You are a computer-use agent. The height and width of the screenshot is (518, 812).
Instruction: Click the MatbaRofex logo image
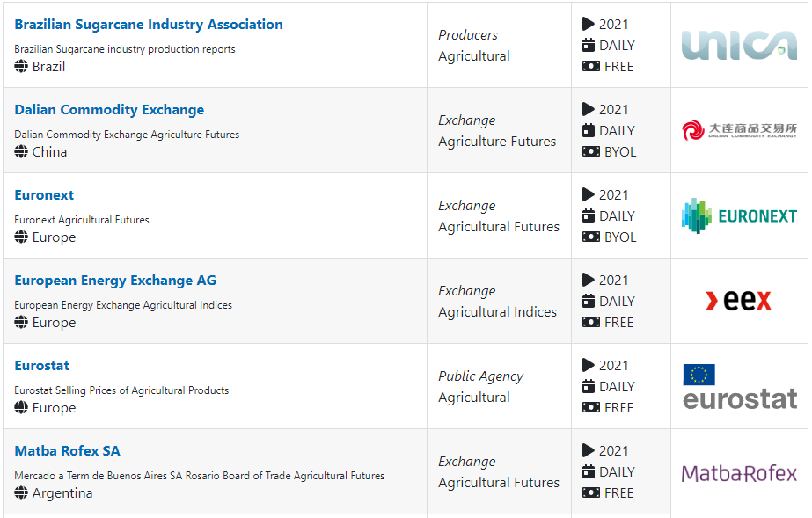[x=739, y=473]
